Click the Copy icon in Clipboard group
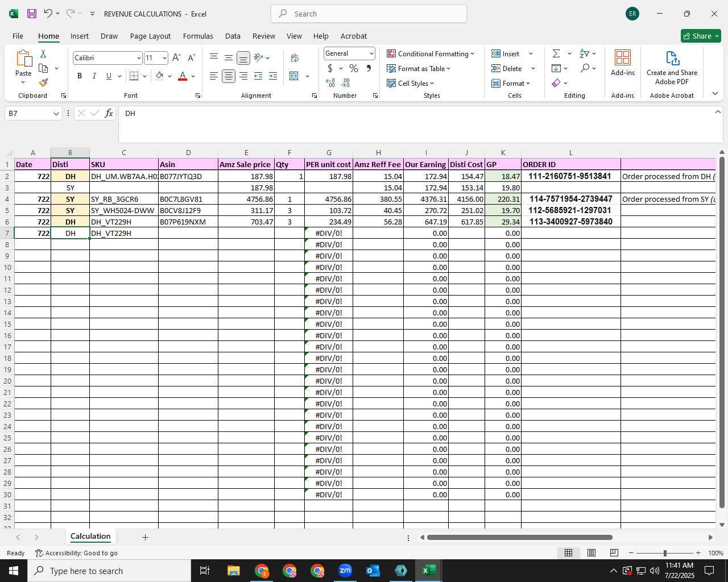This screenshot has width=728, height=582. pyautogui.click(x=43, y=68)
